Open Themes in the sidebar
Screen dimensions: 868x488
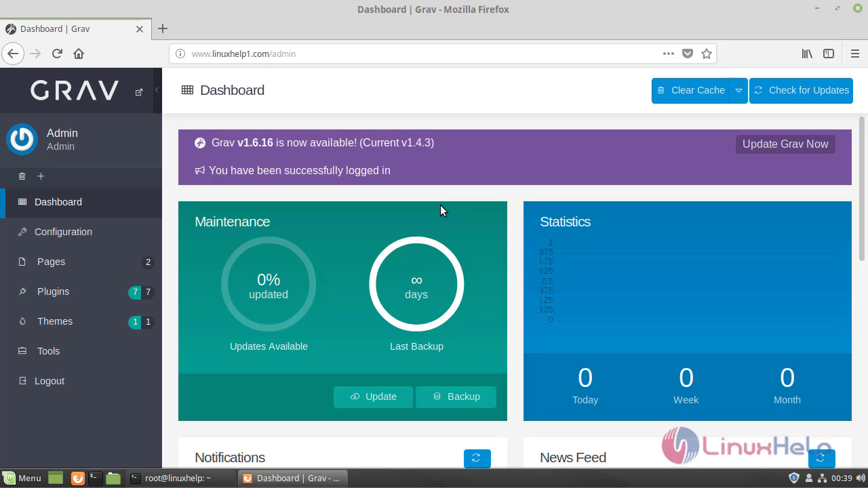pyautogui.click(x=81, y=321)
